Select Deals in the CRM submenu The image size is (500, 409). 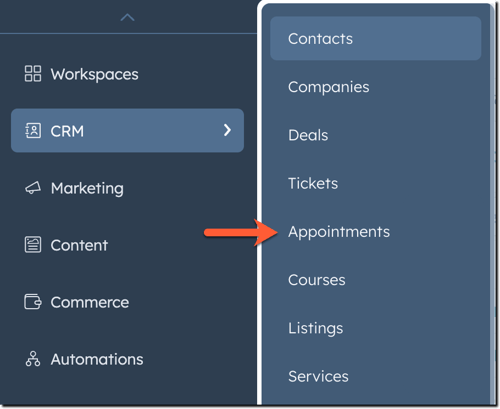(308, 135)
